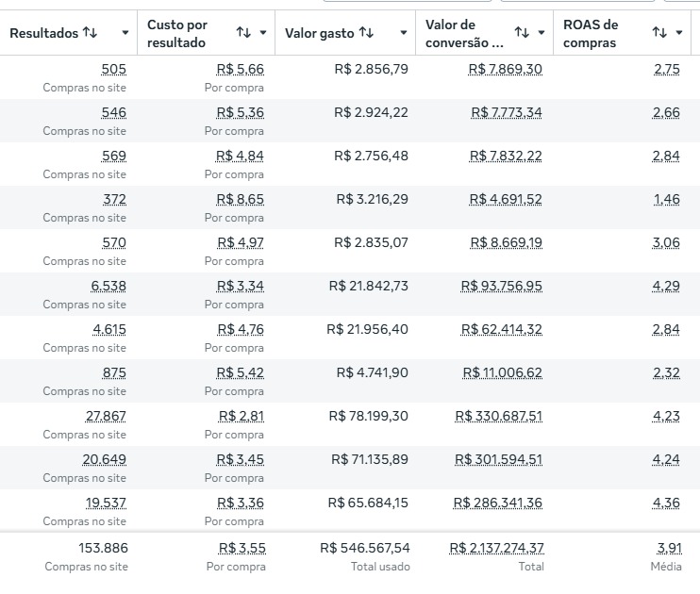700x594 pixels.
Task: Click conversion value R$ 8.669,19
Action: coord(507,242)
